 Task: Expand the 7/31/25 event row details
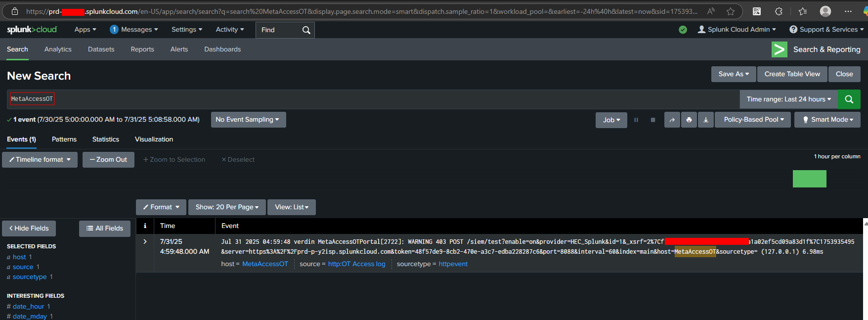coord(145,242)
